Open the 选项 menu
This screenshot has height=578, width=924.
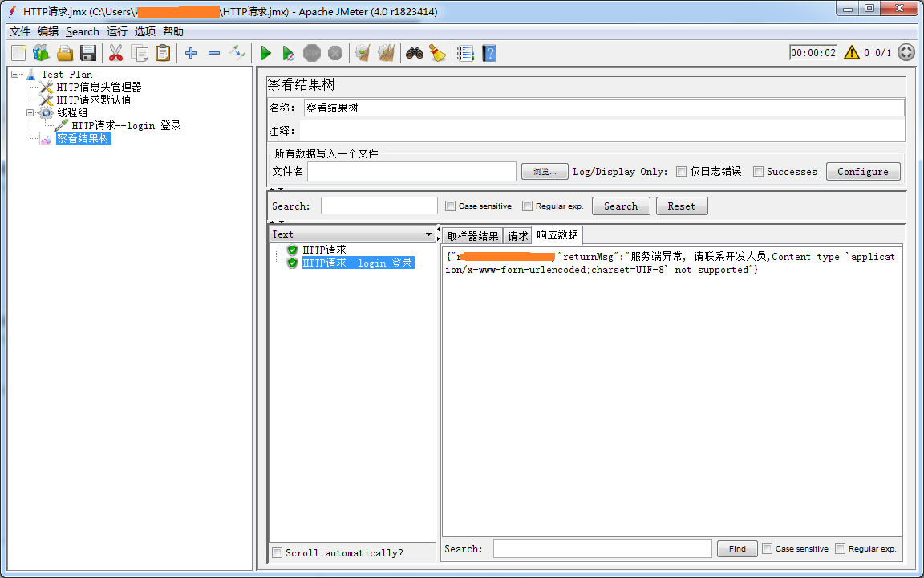[145, 32]
